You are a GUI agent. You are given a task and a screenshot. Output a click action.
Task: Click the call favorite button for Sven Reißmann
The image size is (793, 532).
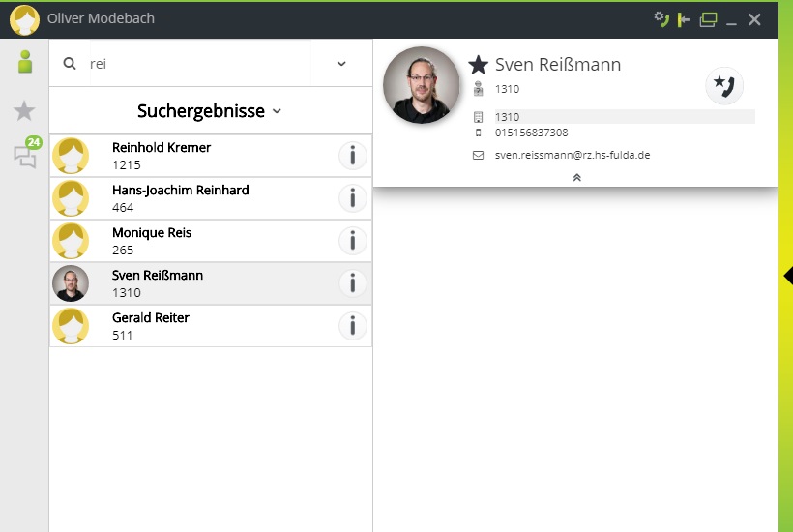pos(723,86)
